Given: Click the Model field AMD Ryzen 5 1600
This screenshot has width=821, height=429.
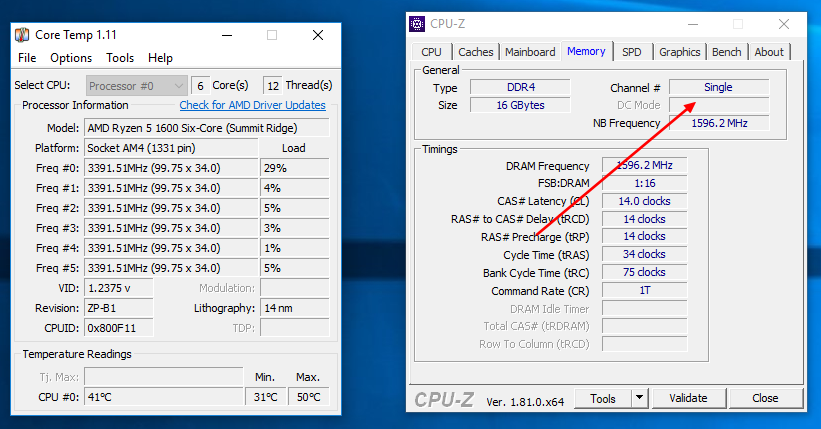Looking at the screenshot, I should click(x=207, y=128).
